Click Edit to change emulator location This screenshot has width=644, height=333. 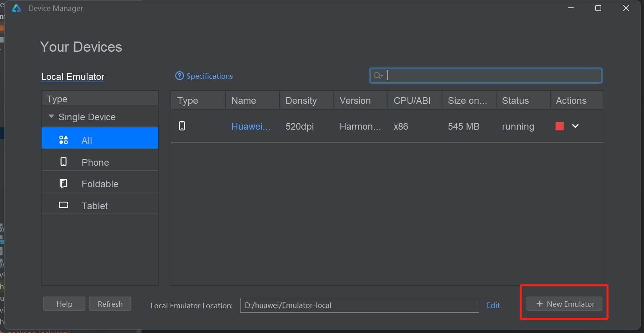[493, 305]
